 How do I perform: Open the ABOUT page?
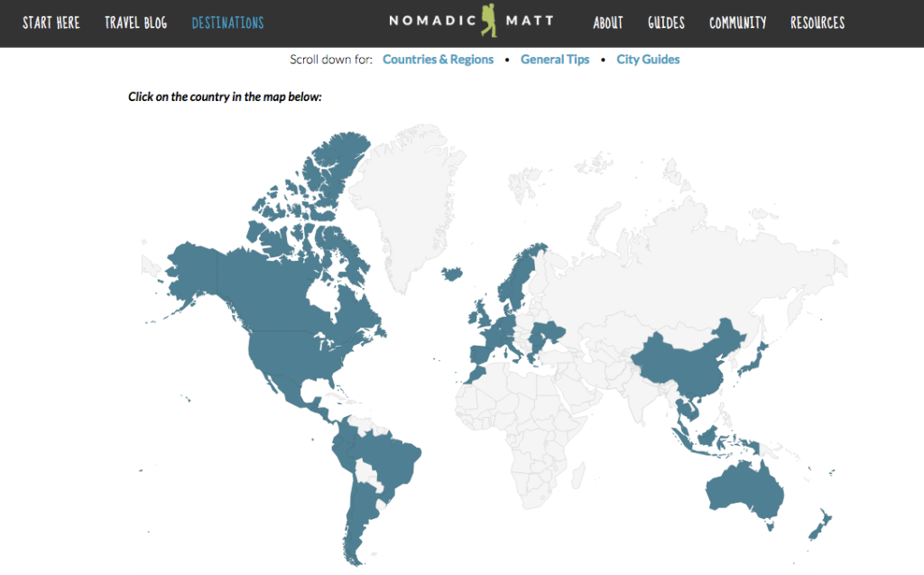[x=607, y=23]
